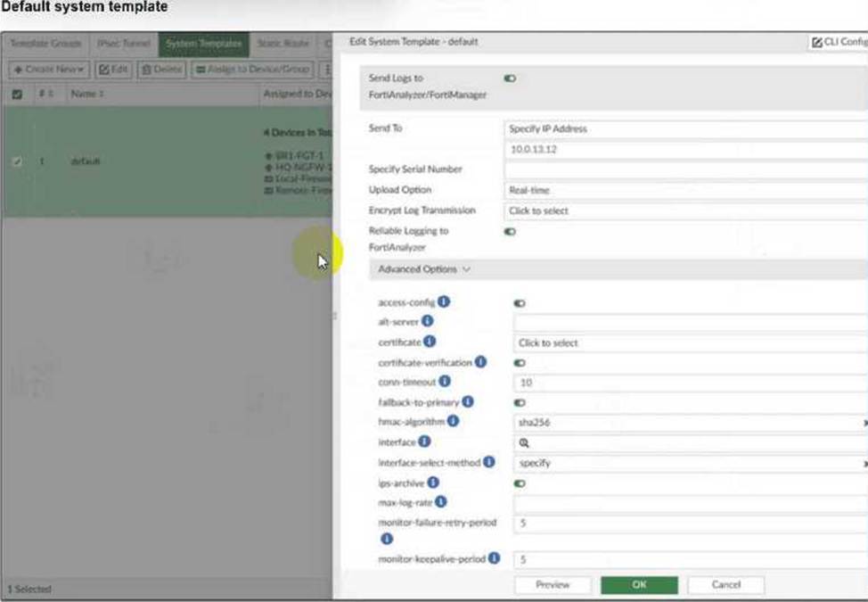This screenshot has height=602, width=868.
Task: Click info icon beside alt-server
Action: pyautogui.click(x=428, y=321)
